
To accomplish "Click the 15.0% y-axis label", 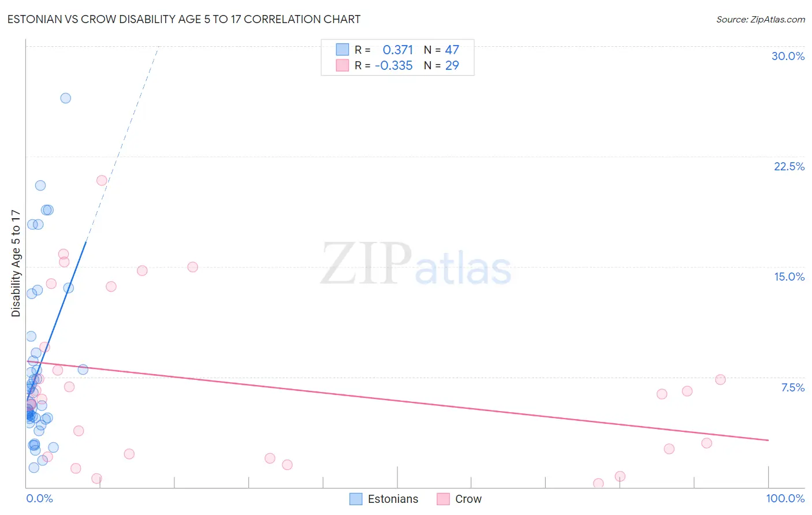I will tap(789, 277).
